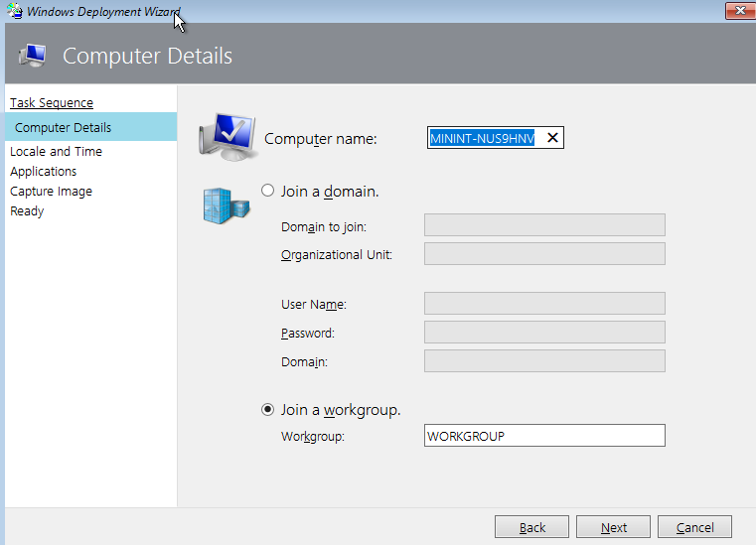756x545 pixels.
Task: Click the Windows Deployment Wizard title text
Action: 103,12
